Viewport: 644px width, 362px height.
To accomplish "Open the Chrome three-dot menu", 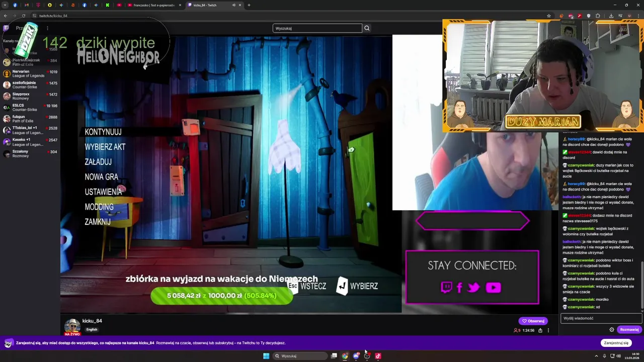I will pyautogui.click(x=638, y=16).
